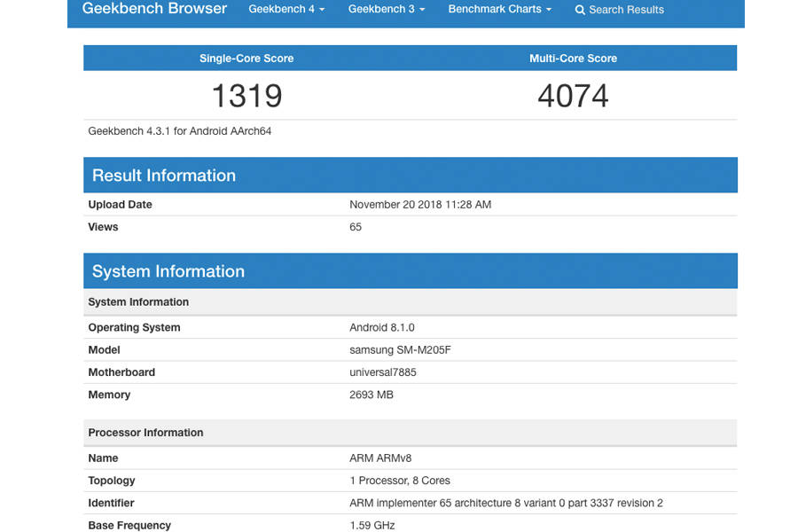Select the Base Frequency 1.59 GHz value
The height and width of the screenshot is (532, 798).
[370, 524]
